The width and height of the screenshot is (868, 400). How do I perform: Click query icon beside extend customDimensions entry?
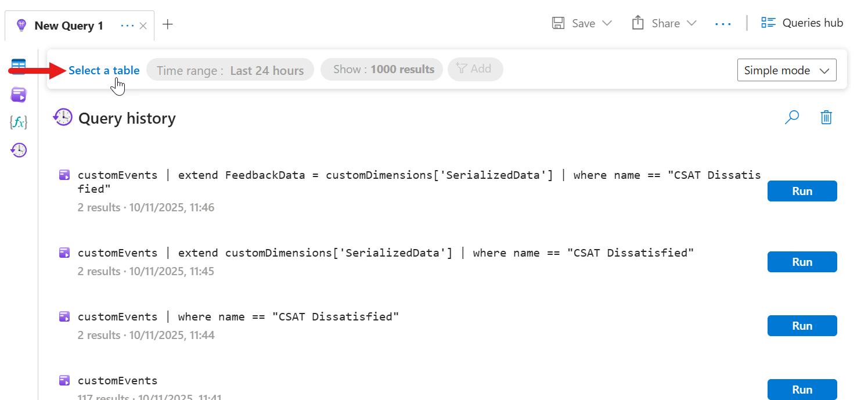tap(64, 253)
